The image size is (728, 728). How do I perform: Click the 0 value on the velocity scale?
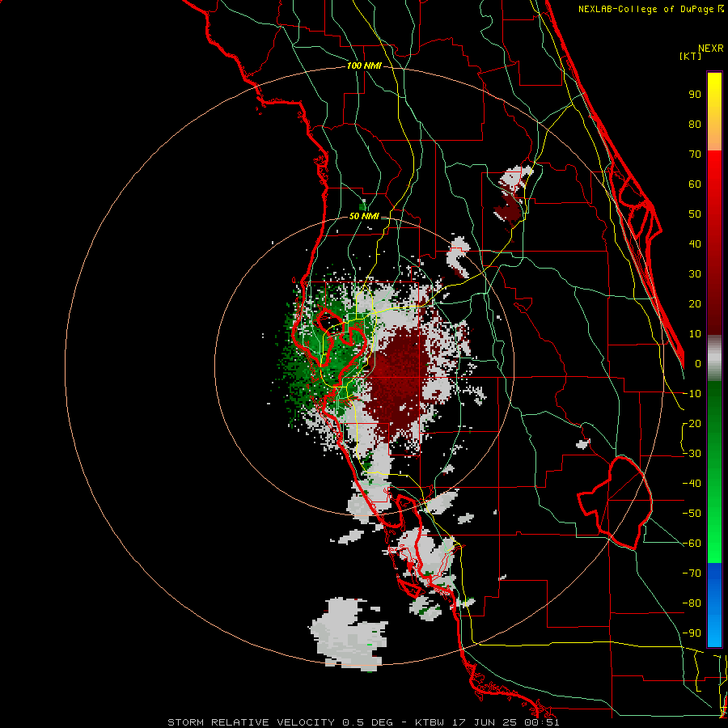coord(698,364)
